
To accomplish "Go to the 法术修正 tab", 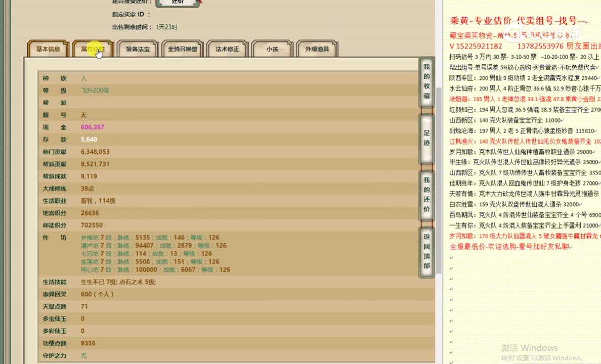I will [227, 49].
